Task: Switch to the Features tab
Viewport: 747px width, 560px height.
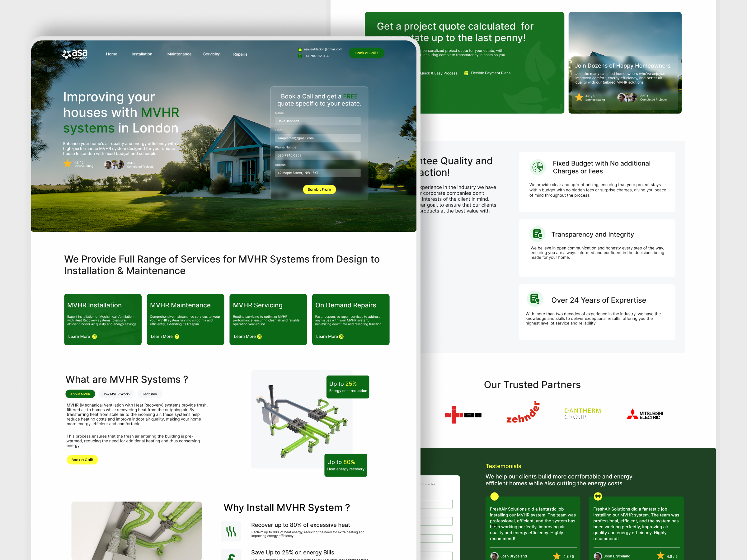Action: 150,394
